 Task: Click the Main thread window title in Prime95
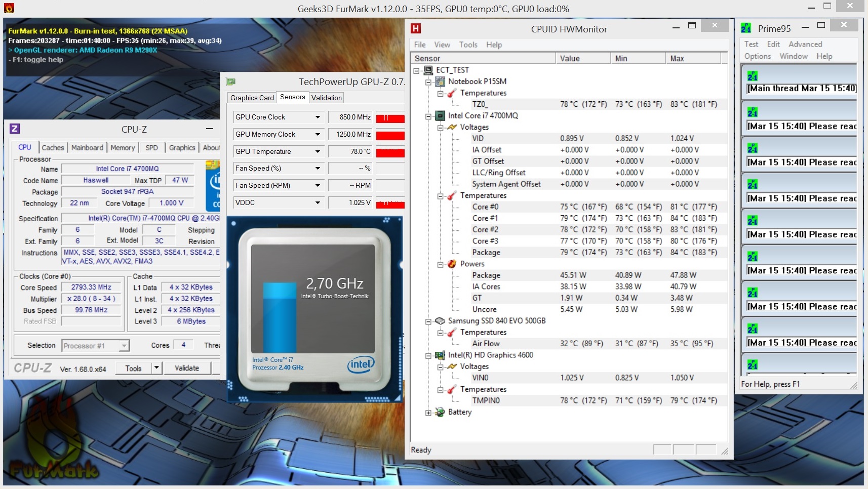tap(803, 88)
